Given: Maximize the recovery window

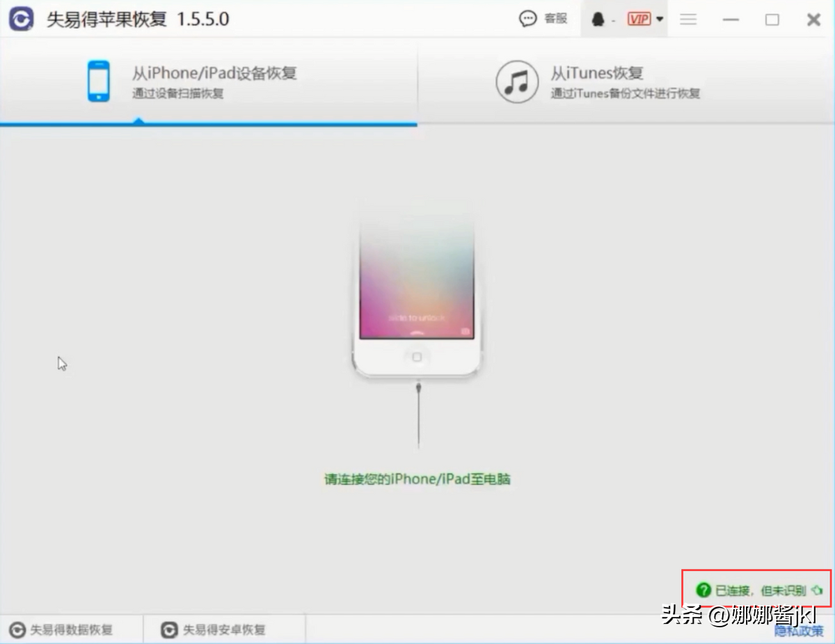Looking at the screenshot, I should tap(772, 19).
